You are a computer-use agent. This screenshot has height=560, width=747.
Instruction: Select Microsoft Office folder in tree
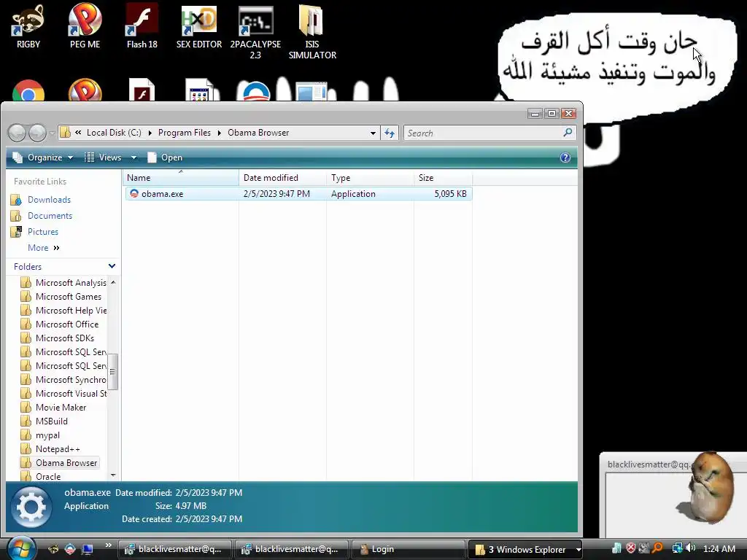pyautogui.click(x=60, y=324)
